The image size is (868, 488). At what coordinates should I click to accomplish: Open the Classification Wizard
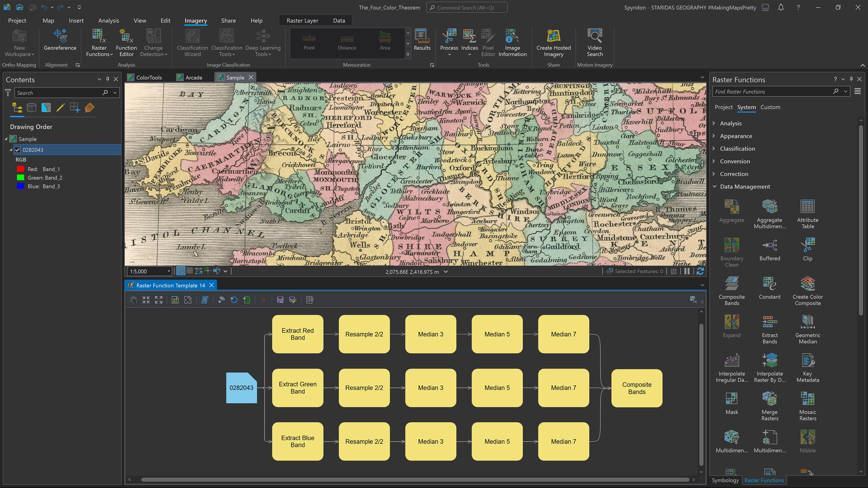pos(192,43)
